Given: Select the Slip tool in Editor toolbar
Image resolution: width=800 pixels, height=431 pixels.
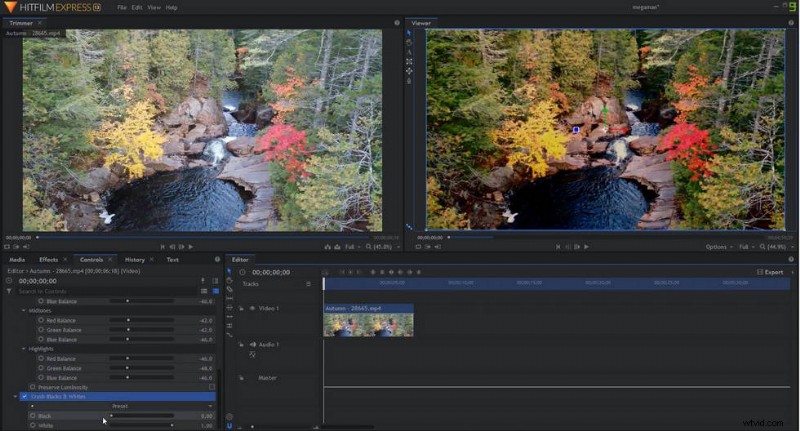Looking at the screenshot, I should pos(229,298).
